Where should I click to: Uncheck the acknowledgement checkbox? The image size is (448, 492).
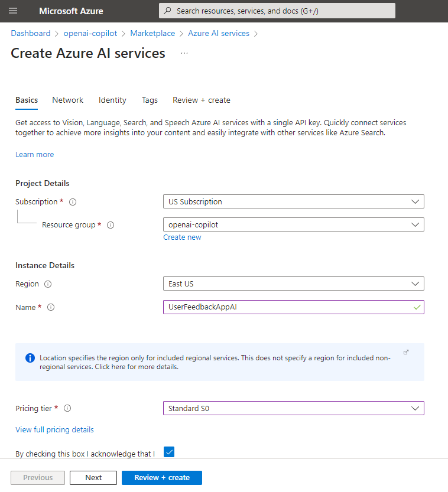click(169, 452)
